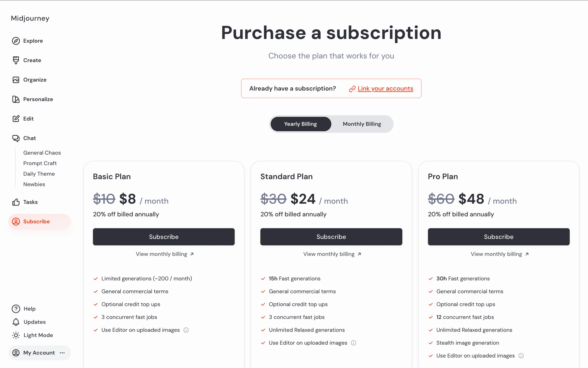The image size is (588, 368).
Task: Select the Yearly Billing option
Action: coord(300,124)
